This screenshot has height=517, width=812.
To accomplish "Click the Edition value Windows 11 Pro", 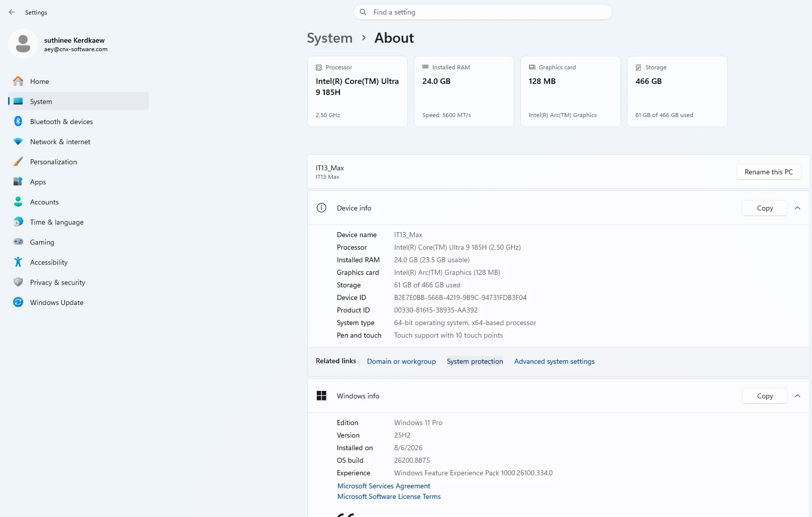I will pos(418,423).
